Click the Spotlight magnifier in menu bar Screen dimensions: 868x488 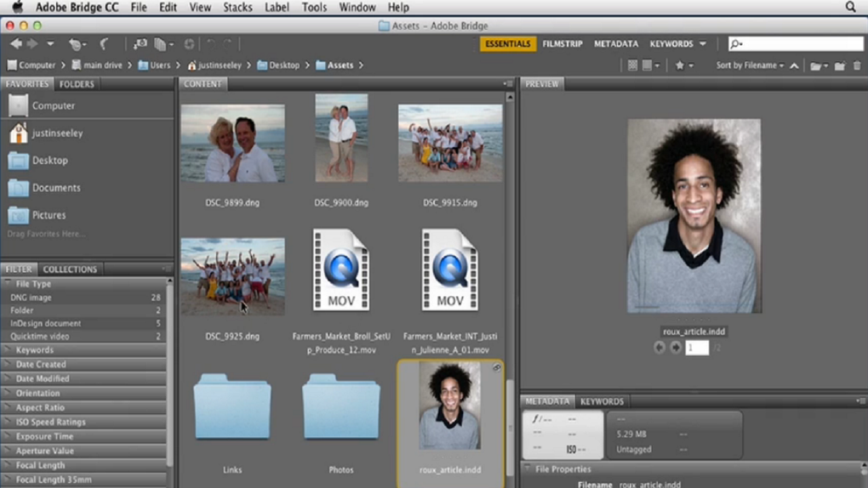[850, 7]
